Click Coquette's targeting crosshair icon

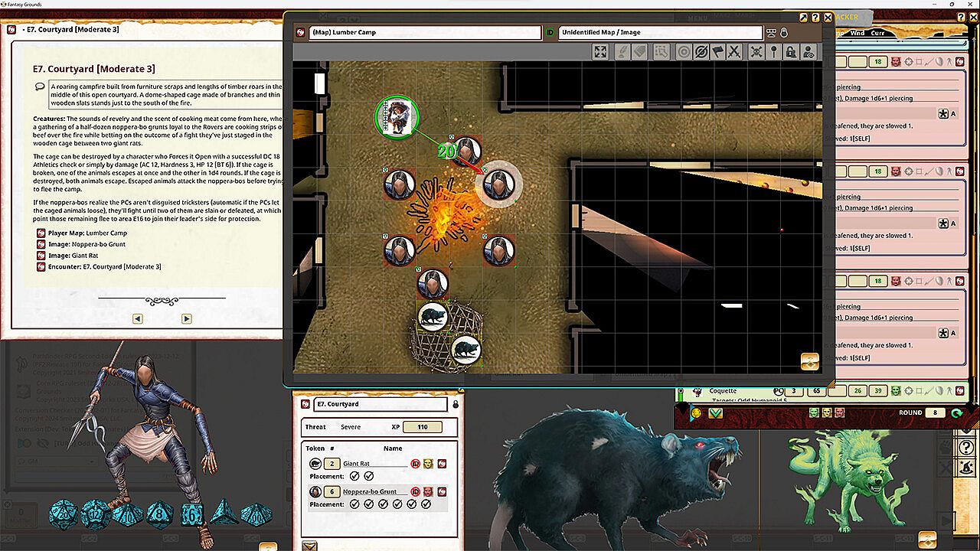click(909, 391)
